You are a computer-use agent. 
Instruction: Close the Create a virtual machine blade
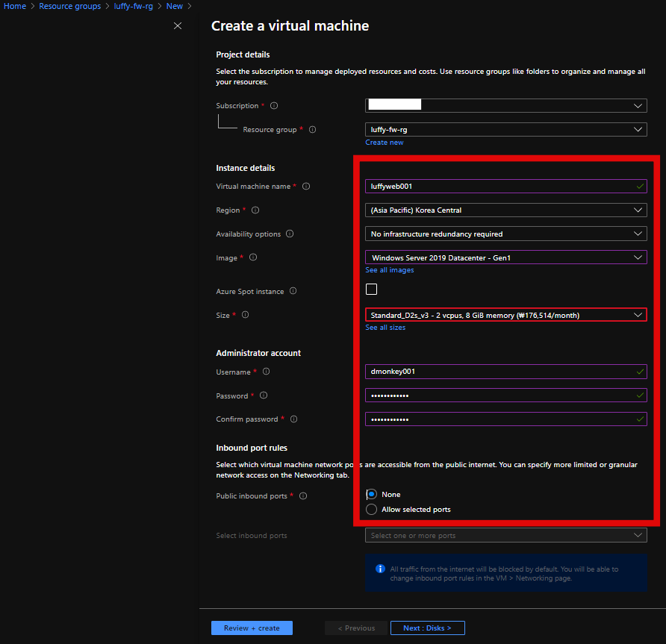(x=178, y=26)
